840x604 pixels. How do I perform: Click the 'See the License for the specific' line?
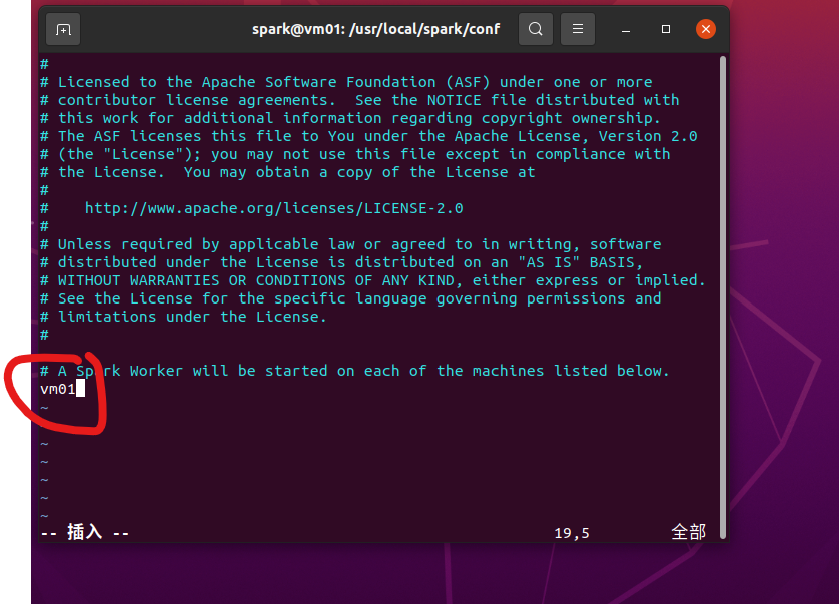350,299
